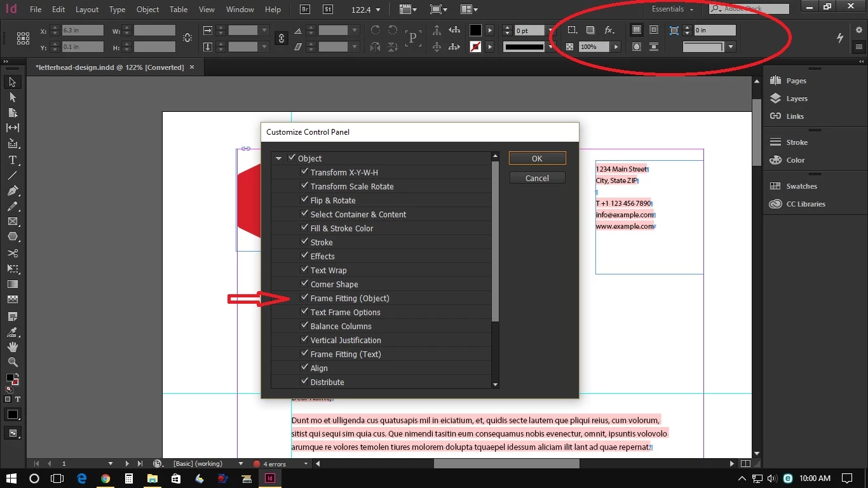Uncheck Select Container & Content checkbox
Screen dimensions: 868x488
pos(304,213)
